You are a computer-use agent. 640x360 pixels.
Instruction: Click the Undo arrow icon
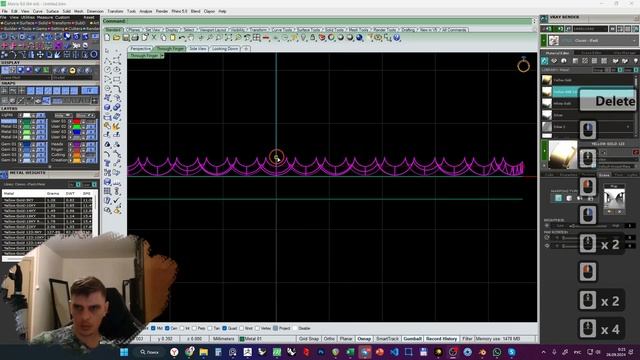182,38
